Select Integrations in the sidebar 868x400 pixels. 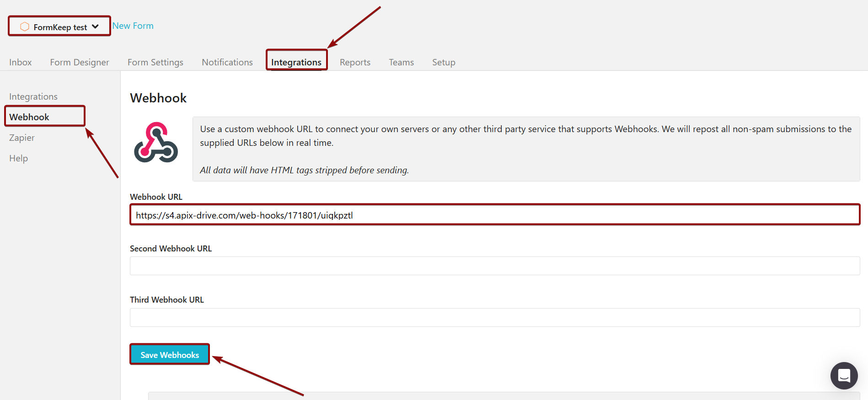point(33,96)
